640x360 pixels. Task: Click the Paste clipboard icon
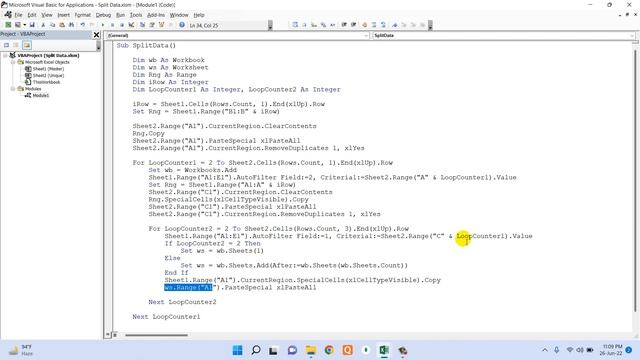(61, 25)
